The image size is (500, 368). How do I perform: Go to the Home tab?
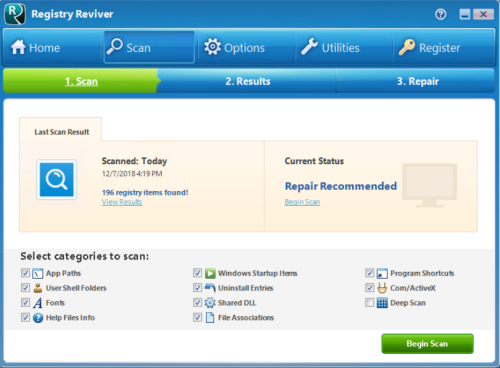(52, 47)
